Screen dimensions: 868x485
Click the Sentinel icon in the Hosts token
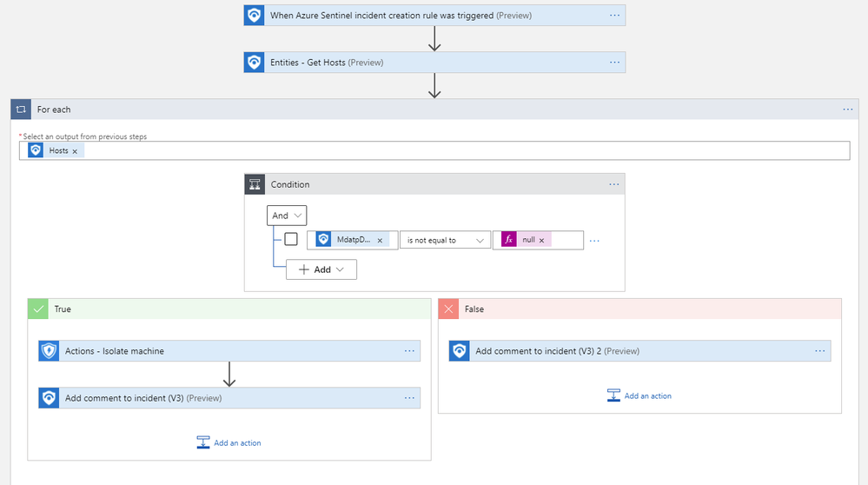(36, 150)
